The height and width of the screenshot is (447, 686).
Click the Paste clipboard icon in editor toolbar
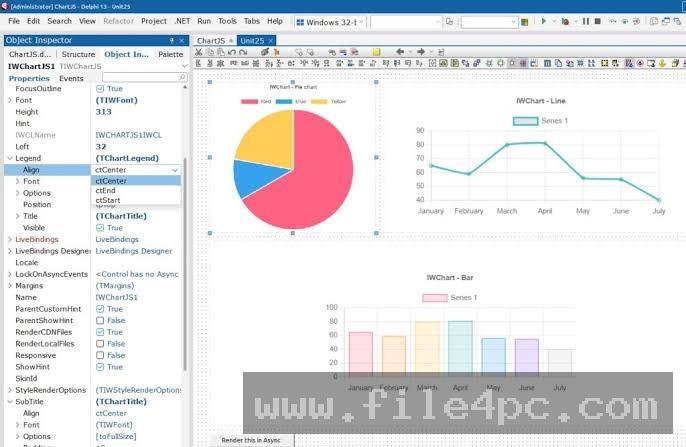(x=221, y=52)
